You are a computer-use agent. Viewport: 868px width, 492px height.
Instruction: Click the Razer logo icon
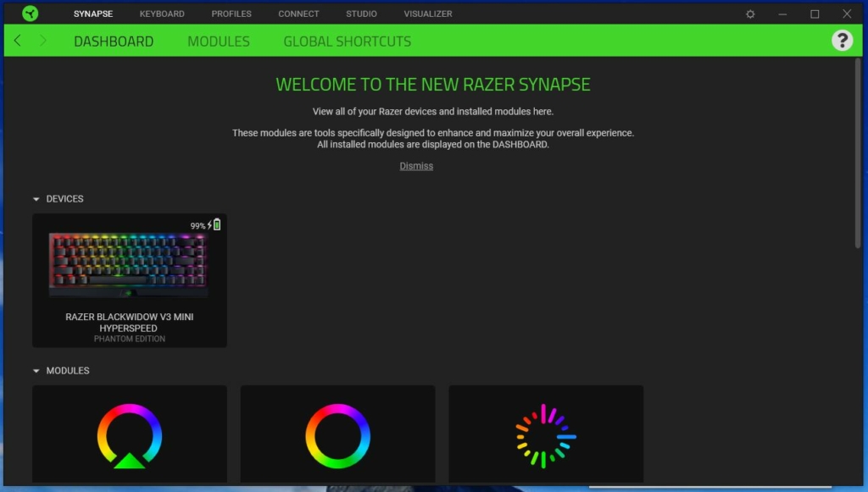click(x=30, y=14)
